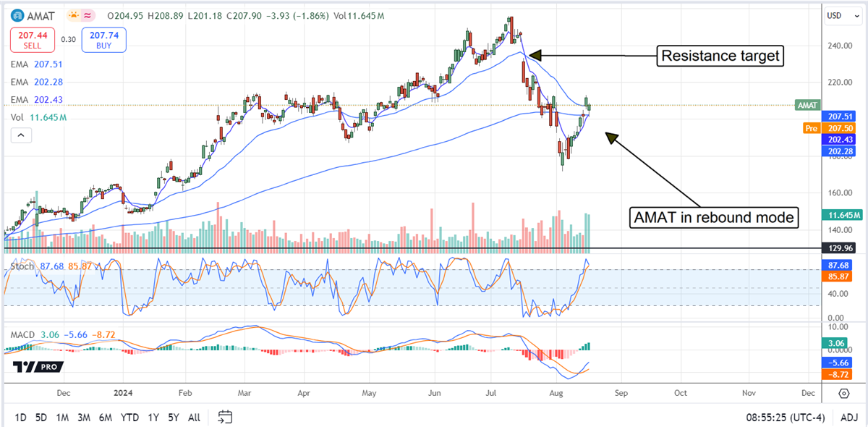Select the All time range
This screenshot has width=868, height=427.
194,418
